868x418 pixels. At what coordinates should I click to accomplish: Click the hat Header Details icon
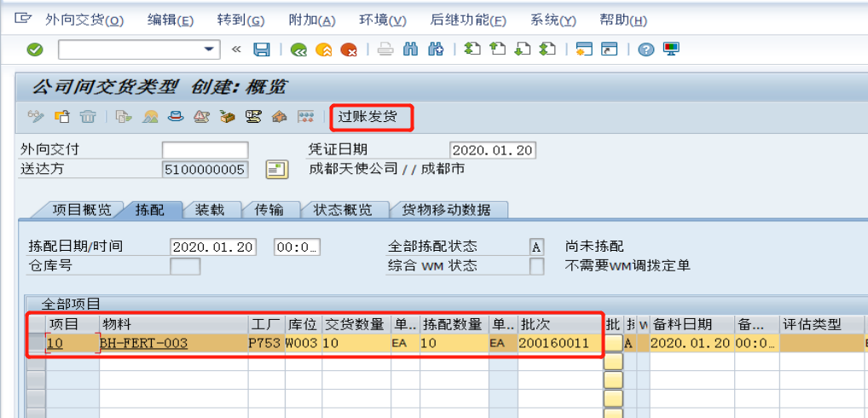point(176,117)
